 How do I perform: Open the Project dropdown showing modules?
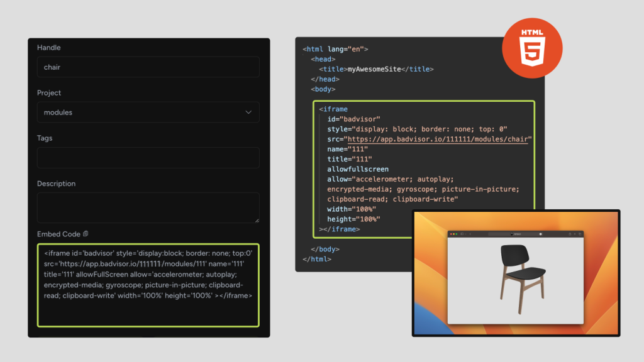pyautogui.click(x=148, y=112)
